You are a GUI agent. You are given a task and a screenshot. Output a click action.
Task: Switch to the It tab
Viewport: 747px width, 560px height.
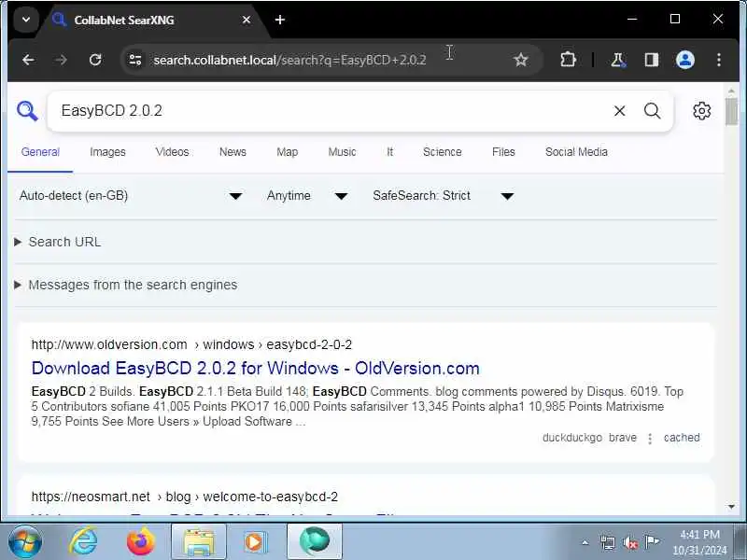(389, 152)
